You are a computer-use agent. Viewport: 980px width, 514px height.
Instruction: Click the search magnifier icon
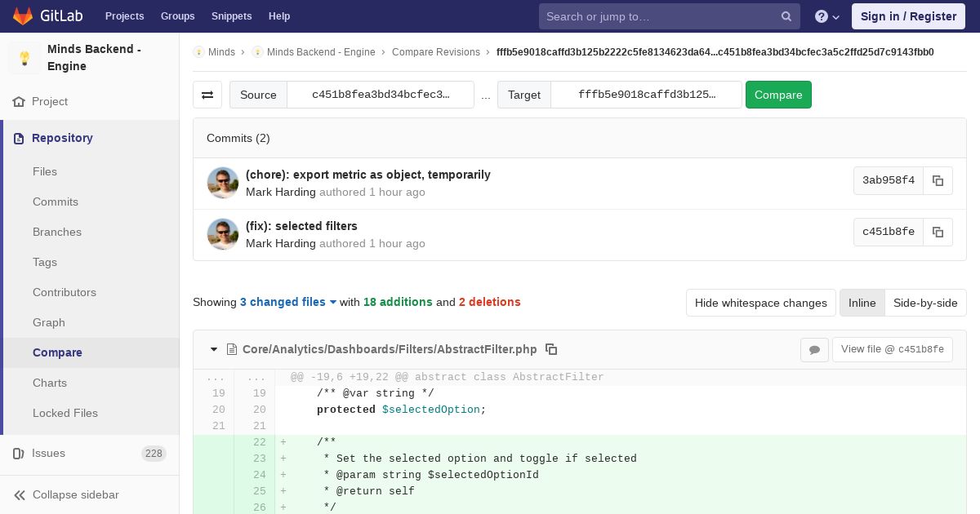[786, 16]
